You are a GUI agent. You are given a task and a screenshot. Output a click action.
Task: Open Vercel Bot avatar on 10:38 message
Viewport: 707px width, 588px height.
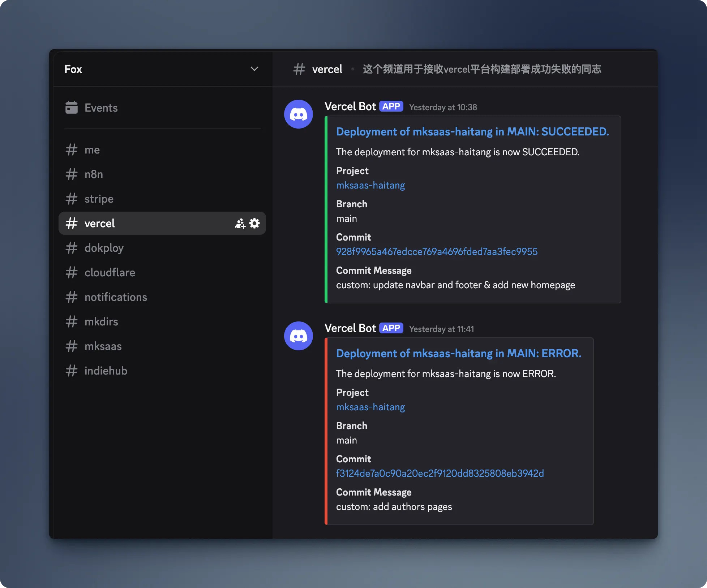point(299,114)
